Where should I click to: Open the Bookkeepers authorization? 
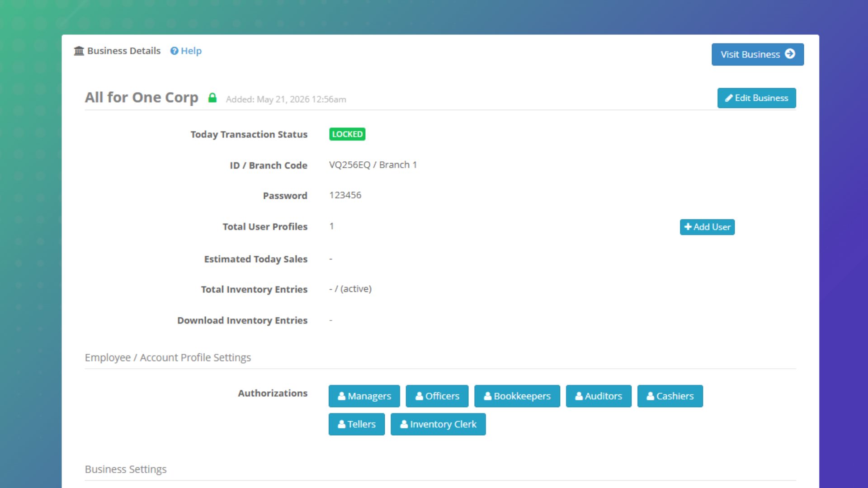(517, 396)
